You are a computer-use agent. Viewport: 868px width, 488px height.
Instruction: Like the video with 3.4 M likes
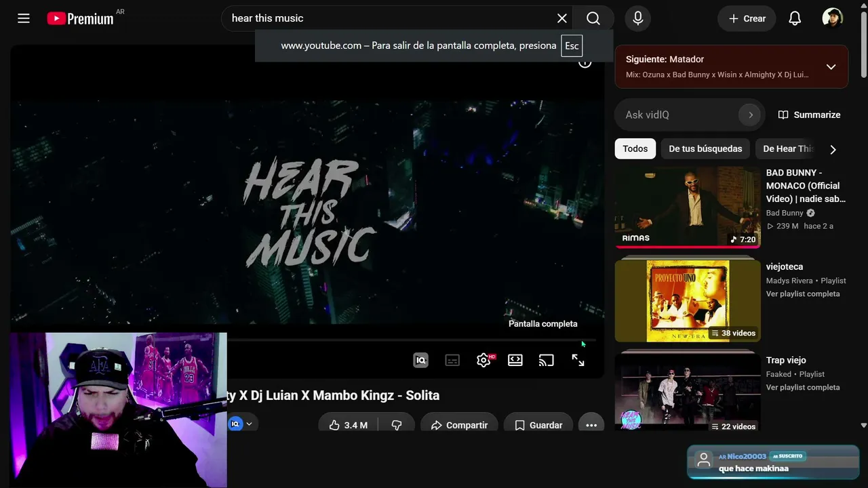coord(349,425)
